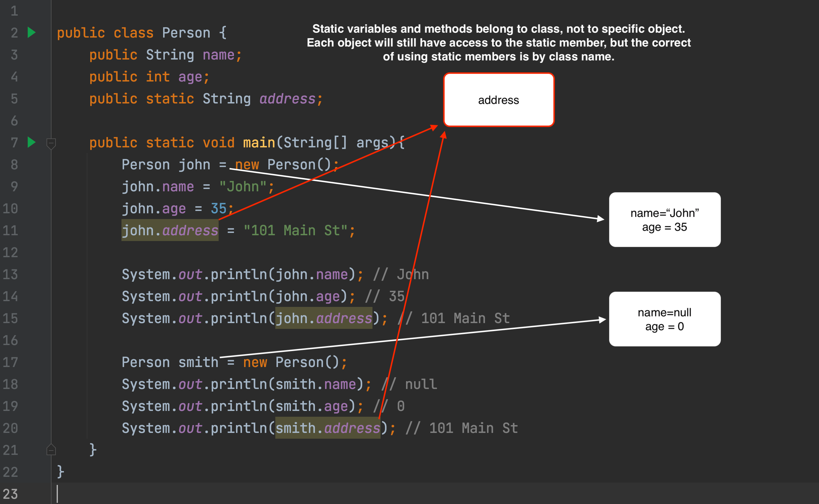
Task: Click line number 5 in gutter
Action: [14, 99]
